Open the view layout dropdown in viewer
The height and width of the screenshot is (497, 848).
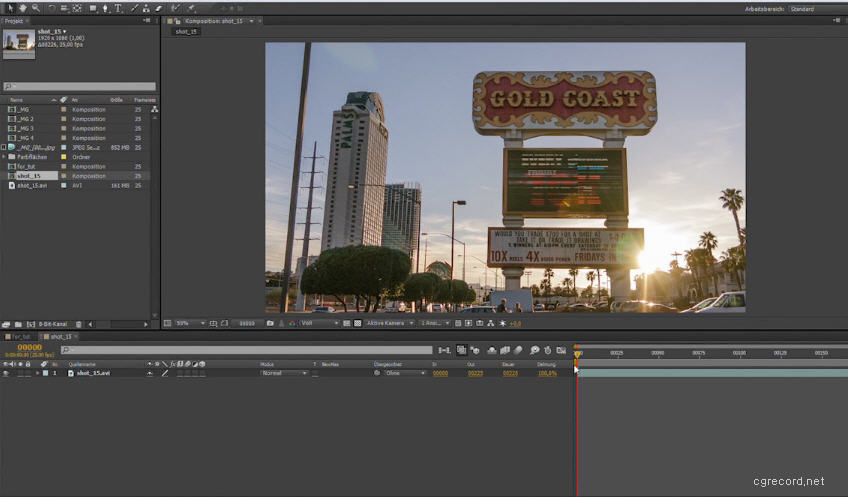pos(435,323)
